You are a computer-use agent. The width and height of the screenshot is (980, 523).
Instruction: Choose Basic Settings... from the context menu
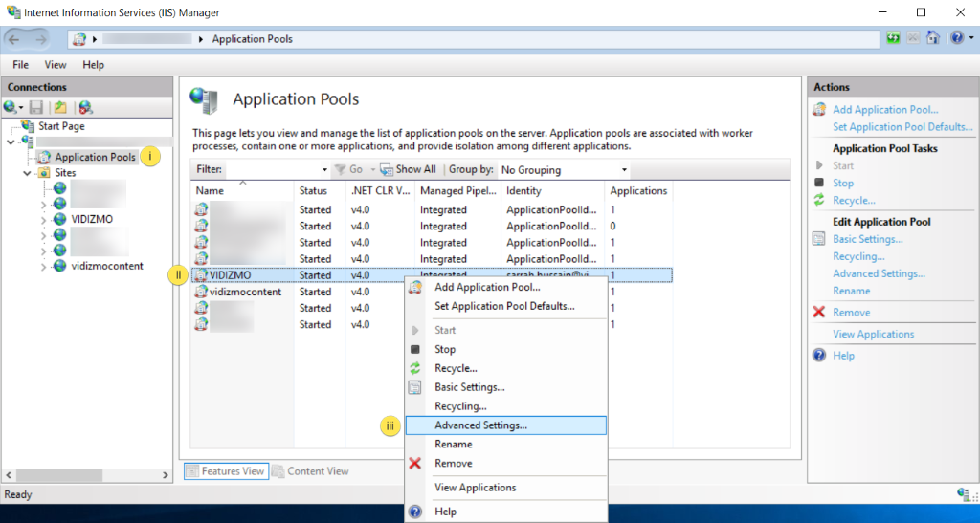[469, 387]
